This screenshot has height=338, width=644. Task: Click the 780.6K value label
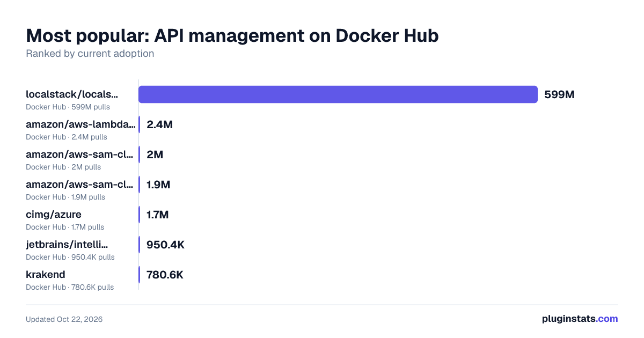click(x=165, y=275)
